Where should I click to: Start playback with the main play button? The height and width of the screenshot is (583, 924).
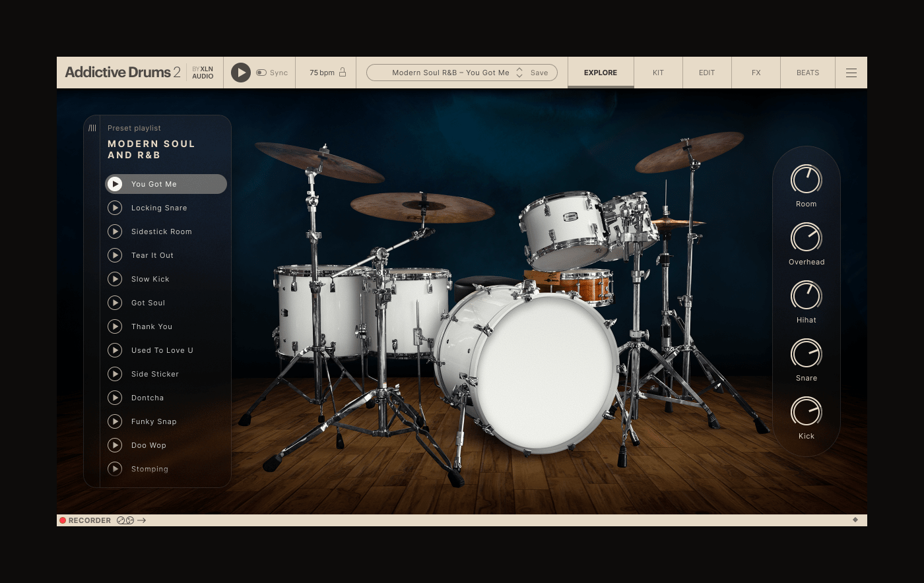[240, 73]
